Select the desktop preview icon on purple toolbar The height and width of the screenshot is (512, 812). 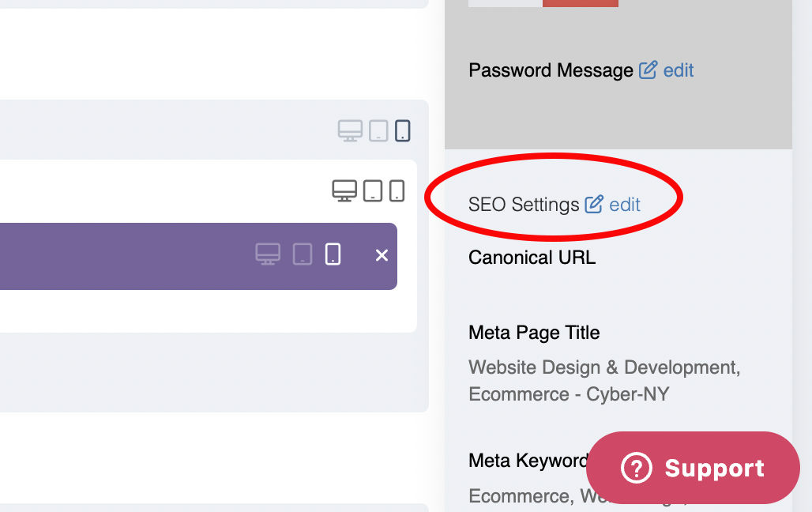(x=269, y=254)
